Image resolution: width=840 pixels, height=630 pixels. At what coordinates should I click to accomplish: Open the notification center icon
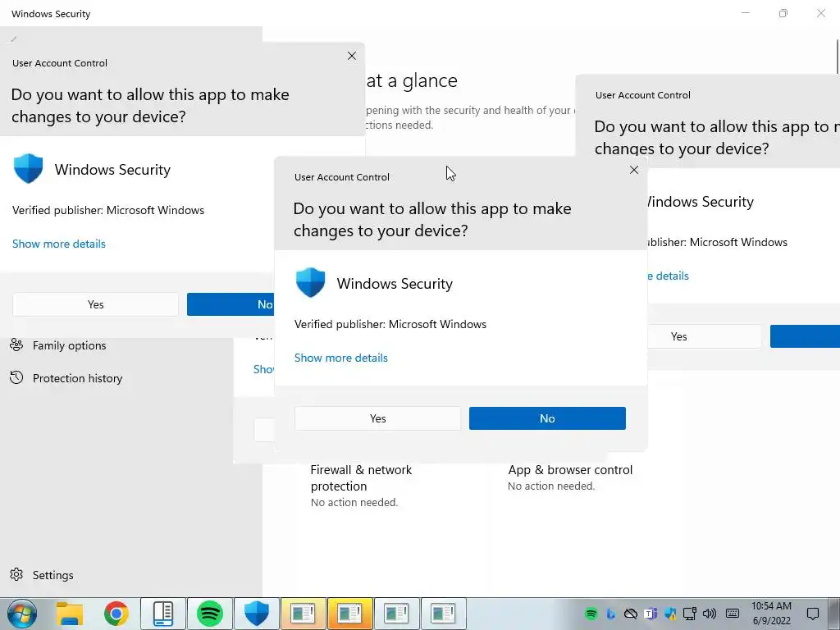pyautogui.click(x=813, y=614)
